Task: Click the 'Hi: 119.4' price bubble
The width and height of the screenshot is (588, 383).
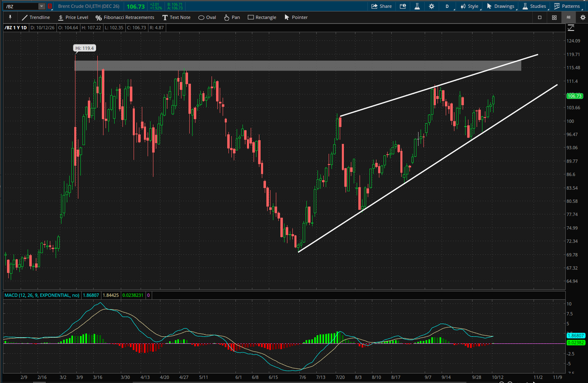Action: (84, 48)
